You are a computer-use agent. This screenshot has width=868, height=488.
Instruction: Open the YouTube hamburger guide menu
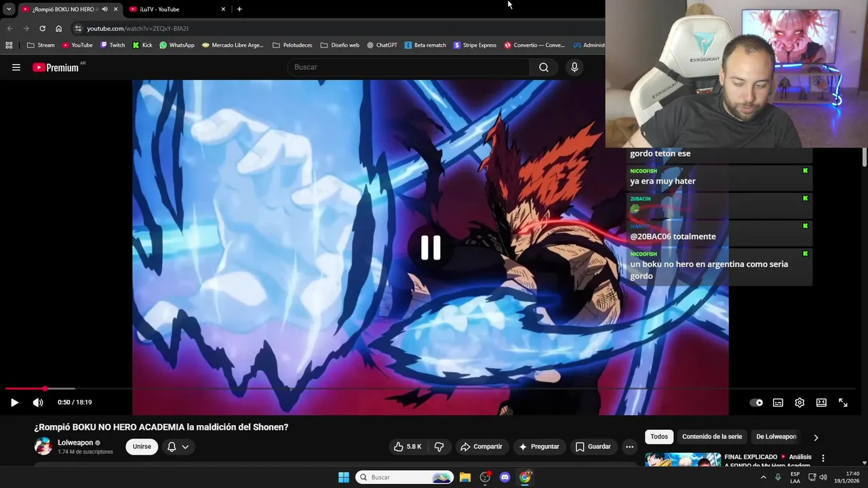(16, 67)
